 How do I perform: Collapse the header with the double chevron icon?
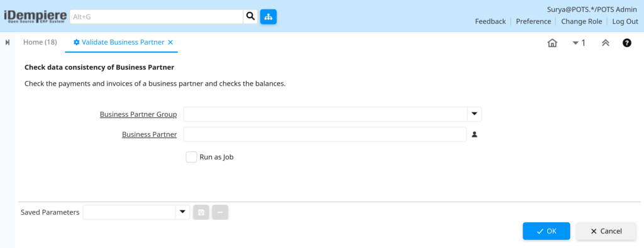(606, 43)
